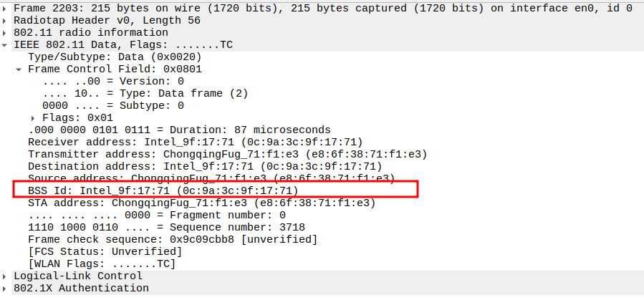Select the Transmitter address row
This screenshot has height=300, width=644.
227,154
